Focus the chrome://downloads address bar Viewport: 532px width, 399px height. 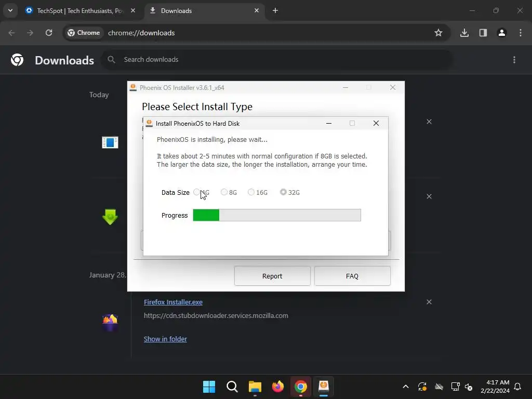point(141,33)
